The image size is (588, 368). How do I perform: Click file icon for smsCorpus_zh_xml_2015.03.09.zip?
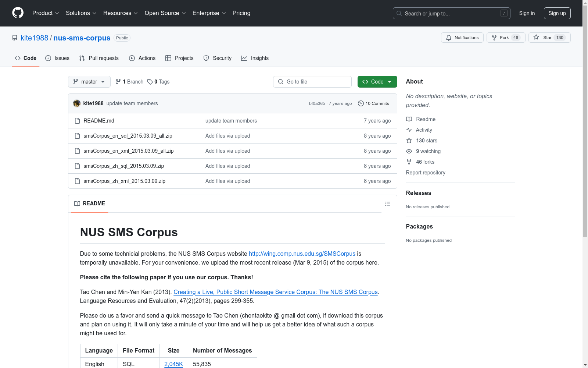pyautogui.click(x=77, y=181)
